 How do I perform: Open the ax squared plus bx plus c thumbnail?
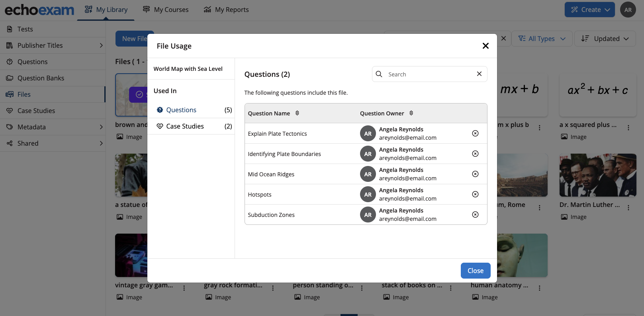pyautogui.click(x=598, y=95)
